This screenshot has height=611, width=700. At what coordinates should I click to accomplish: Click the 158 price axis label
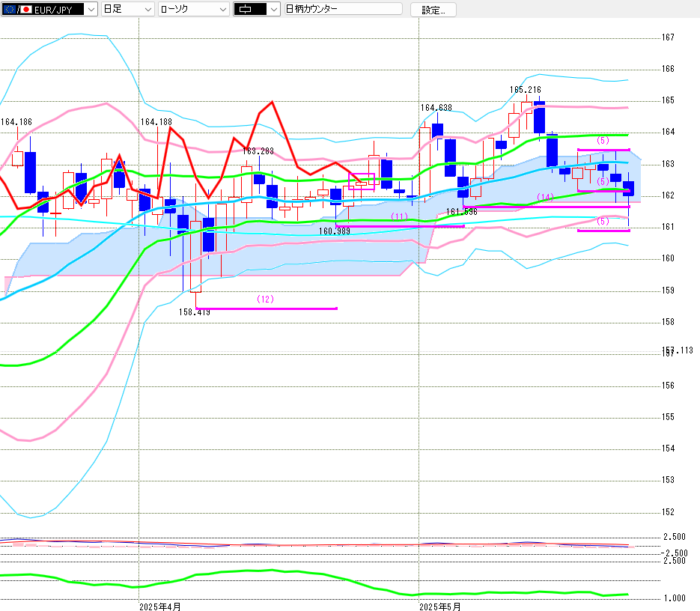pyautogui.click(x=668, y=322)
